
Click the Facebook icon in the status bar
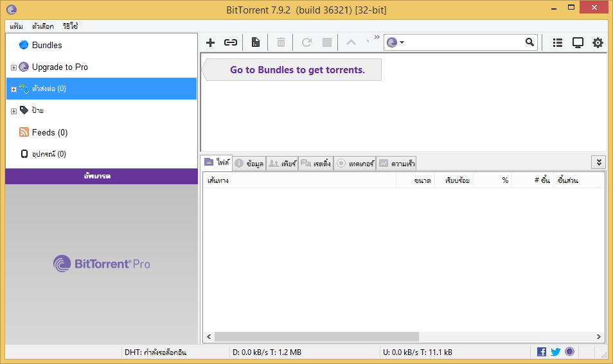[x=542, y=352]
